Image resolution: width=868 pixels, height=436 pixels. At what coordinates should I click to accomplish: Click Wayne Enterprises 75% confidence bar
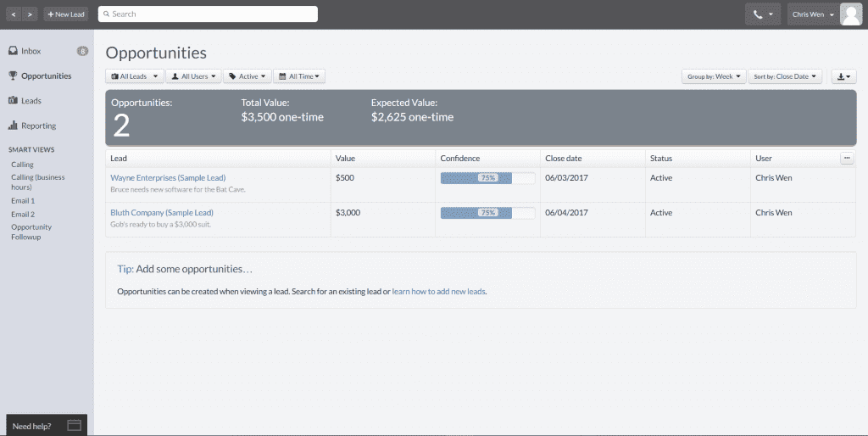click(x=487, y=178)
